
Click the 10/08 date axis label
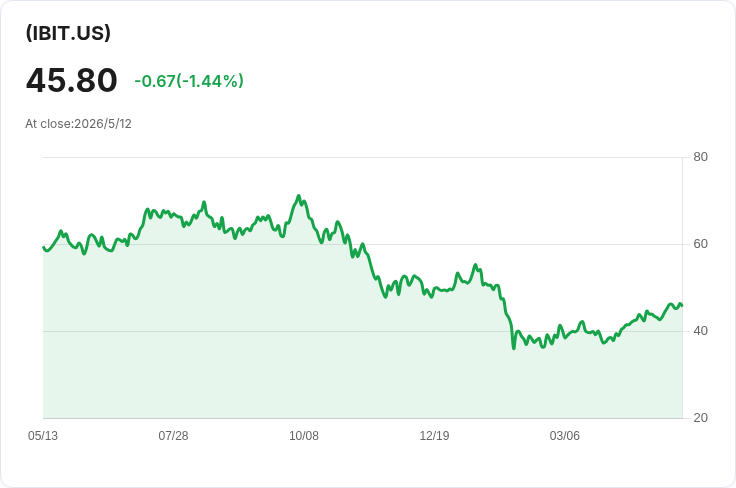(x=304, y=436)
